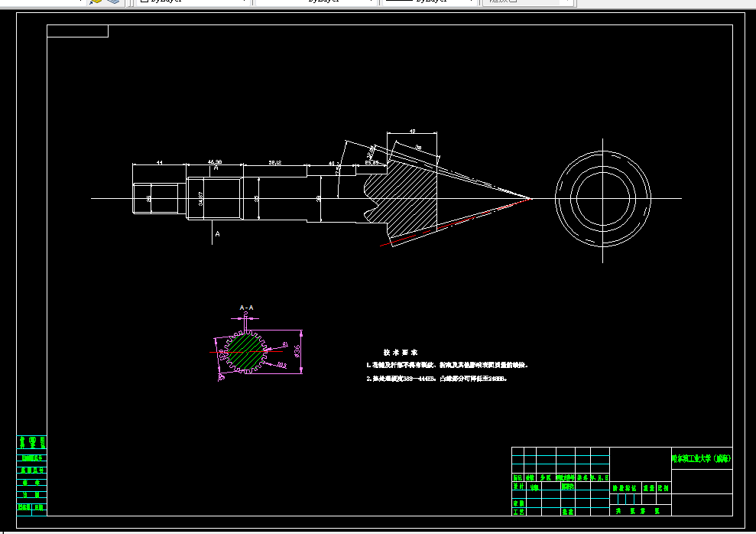Click technical note line beginning with 1.
Viewport: 756px width, 534px height.
coord(447,365)
